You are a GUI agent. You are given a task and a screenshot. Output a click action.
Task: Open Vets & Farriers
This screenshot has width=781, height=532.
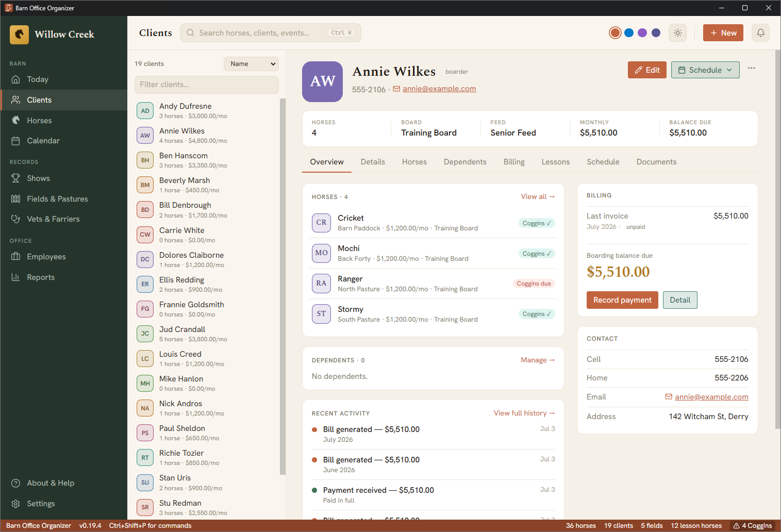point(63,219)
